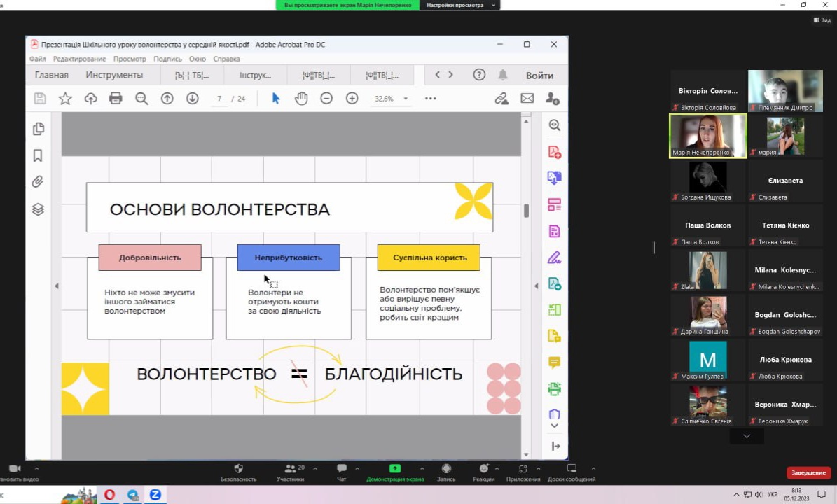
Task: Toggle Zoom video start/stop camera
Action: [15, 469]
